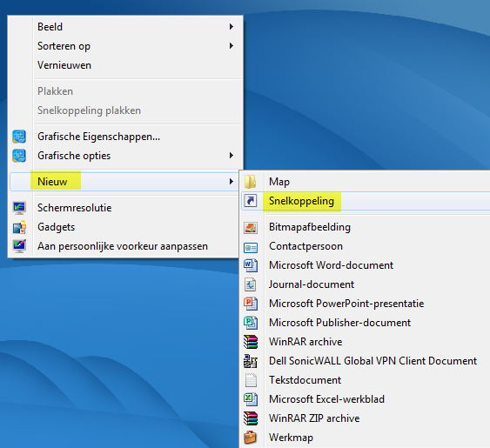490x448 pixels.
Task: Expand the Nieuw submenu arrow
Action: tap(232, 181)
